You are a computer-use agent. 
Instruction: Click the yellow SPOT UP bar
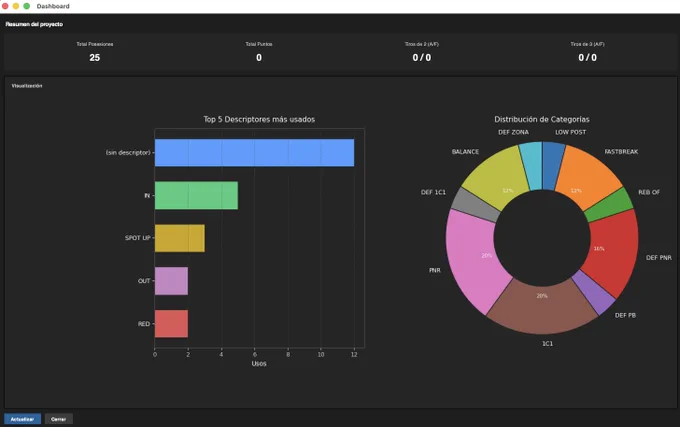click(180, 238)
